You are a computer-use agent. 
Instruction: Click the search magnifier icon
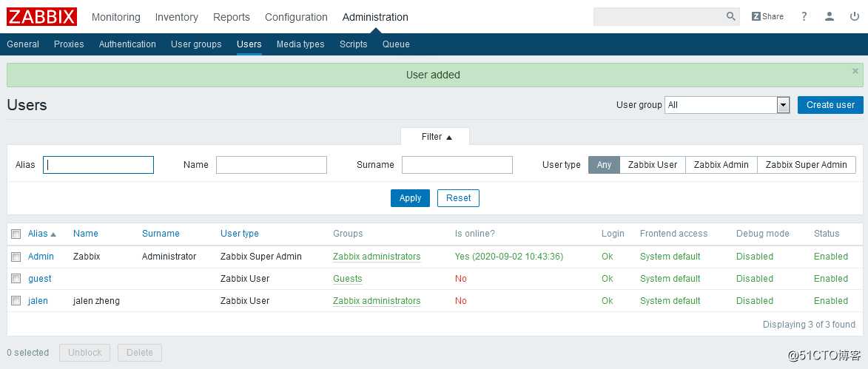pyautogui.click(x=730, y=16)
